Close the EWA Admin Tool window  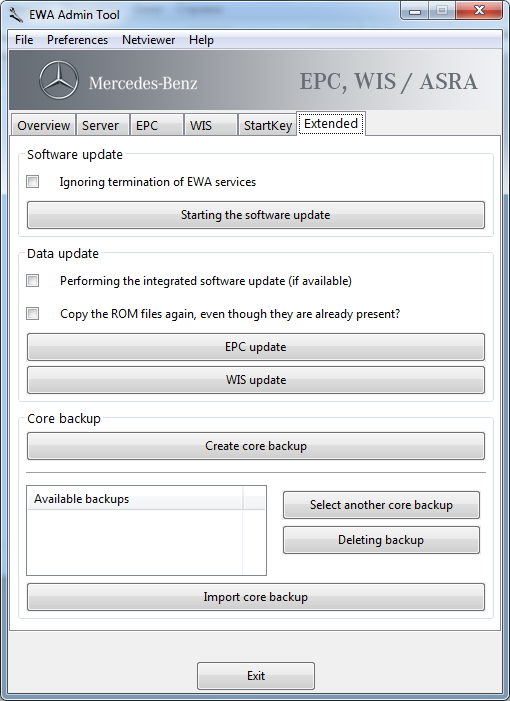479,11
